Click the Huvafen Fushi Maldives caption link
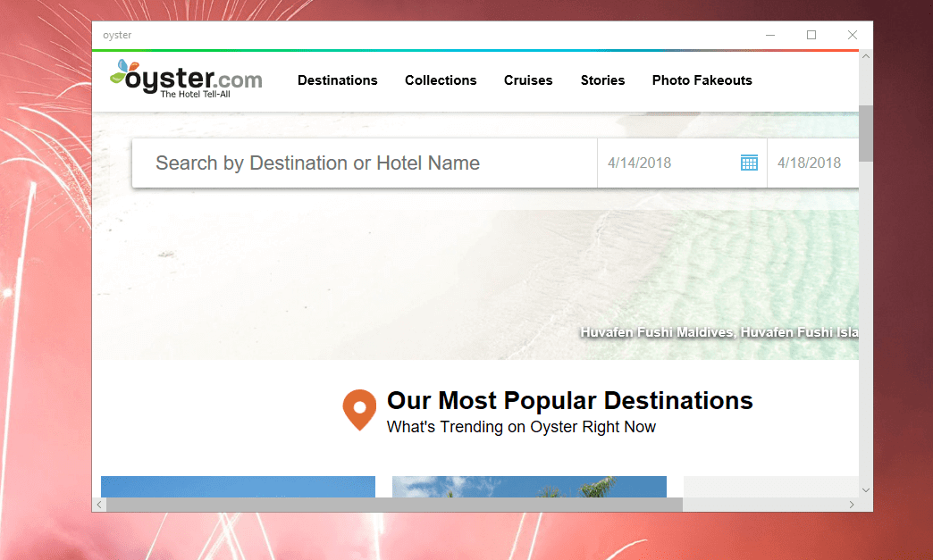Image resolution: width=933 pixels, height=560 pixels. (719, 332)
